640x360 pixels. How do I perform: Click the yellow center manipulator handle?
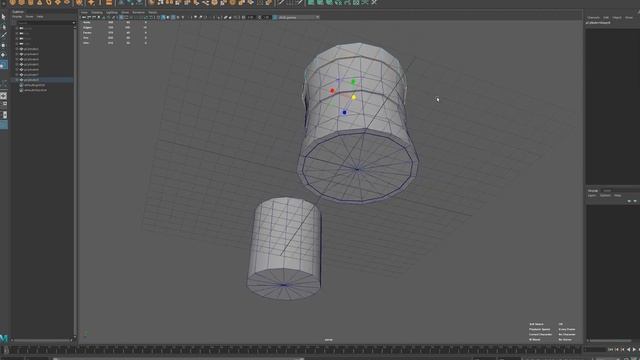tap(353, 97)
